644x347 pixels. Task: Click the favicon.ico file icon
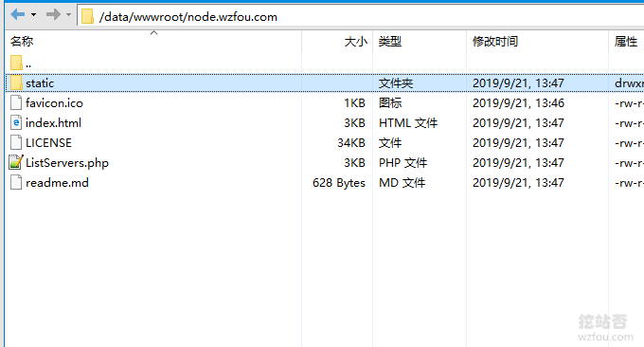tap(16, 102)
